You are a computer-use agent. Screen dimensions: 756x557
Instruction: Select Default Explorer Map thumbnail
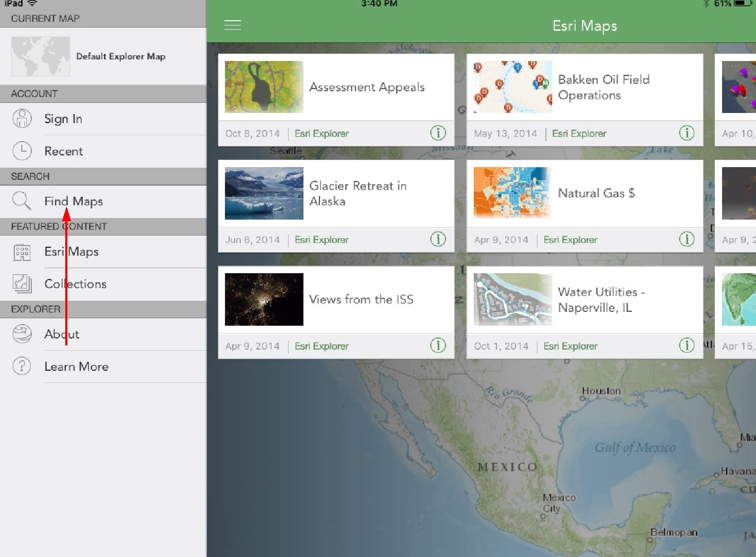click(40, 56)
